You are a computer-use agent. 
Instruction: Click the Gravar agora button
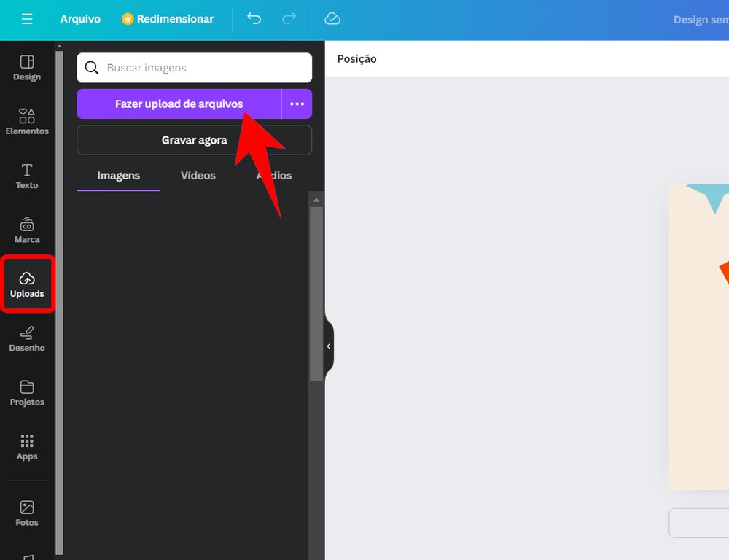tap(194, 140)
